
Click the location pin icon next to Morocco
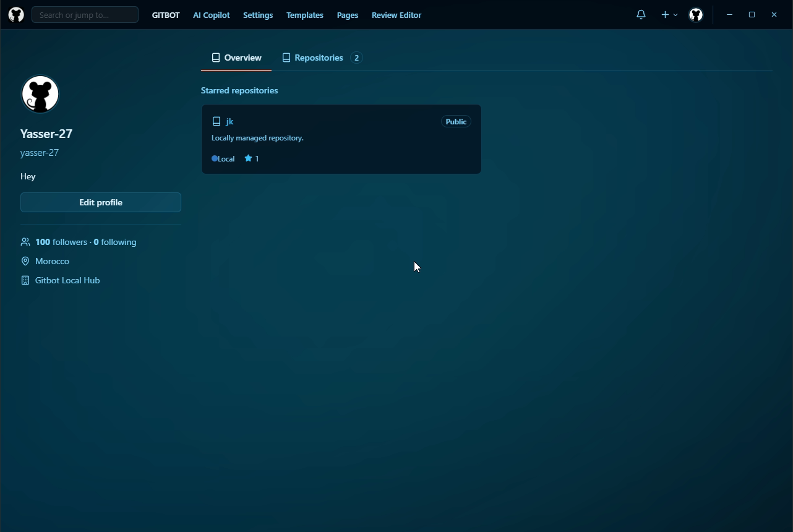[x=25, y=261]
